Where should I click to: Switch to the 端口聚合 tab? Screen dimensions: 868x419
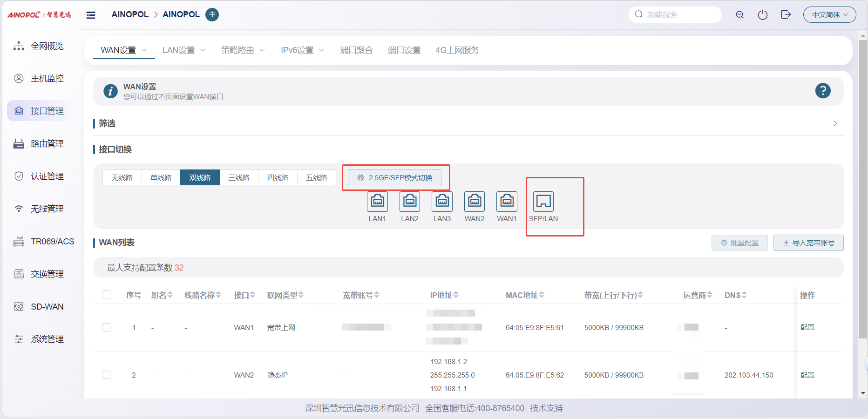356,50
